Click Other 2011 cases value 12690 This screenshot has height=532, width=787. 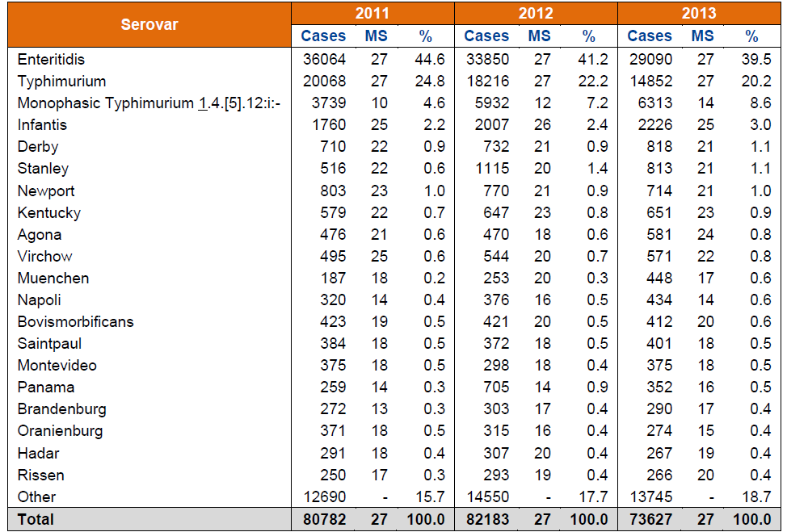click(x=324, y=497)
